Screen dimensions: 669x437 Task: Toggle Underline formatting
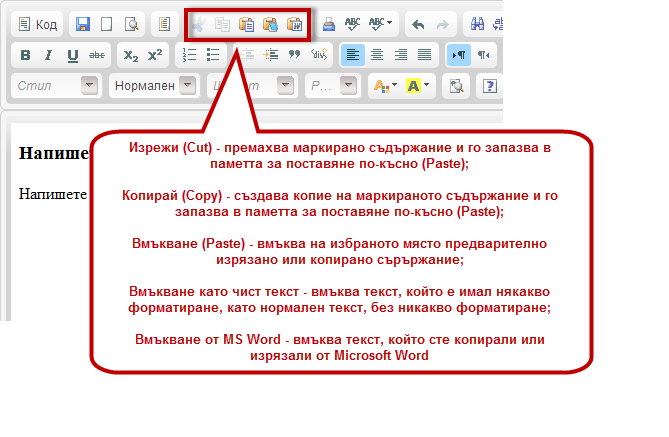click(x=71, y=55)
